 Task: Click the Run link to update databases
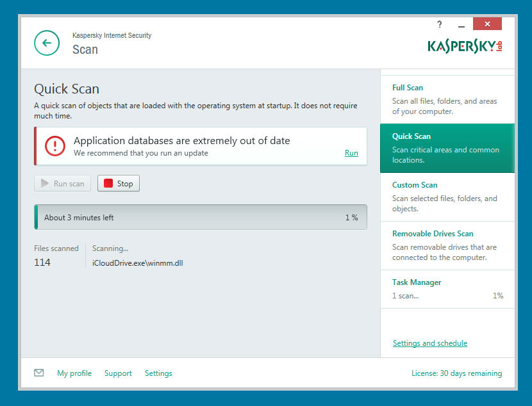[351, 153]
